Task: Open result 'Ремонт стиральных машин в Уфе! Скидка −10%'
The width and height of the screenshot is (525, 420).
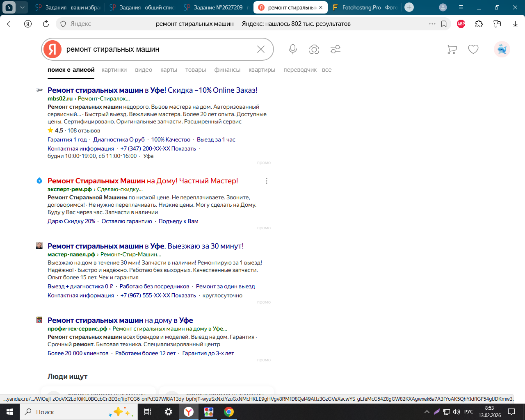Action: [x=153, y=90]
